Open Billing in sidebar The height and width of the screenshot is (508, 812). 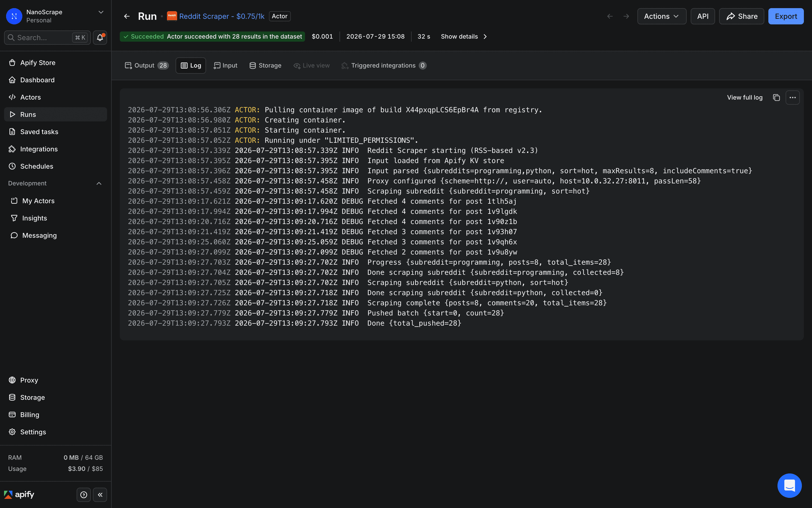(x=55, y=415)
